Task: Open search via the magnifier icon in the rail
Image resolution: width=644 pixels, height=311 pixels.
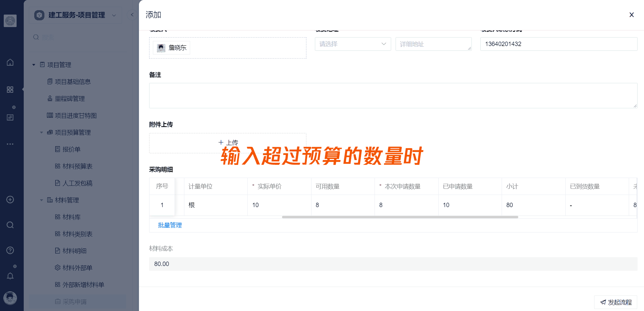Action: (10, 225)
